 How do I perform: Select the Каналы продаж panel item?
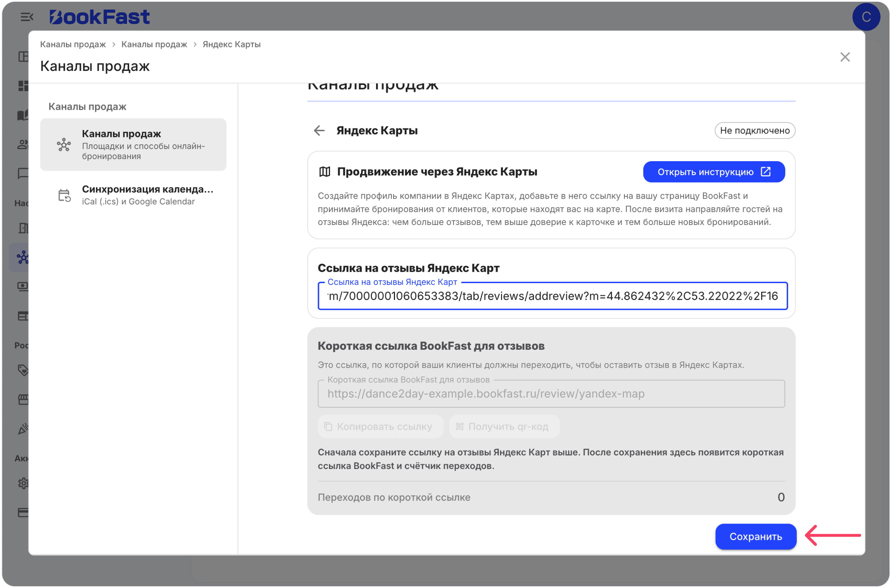(133, 145)
